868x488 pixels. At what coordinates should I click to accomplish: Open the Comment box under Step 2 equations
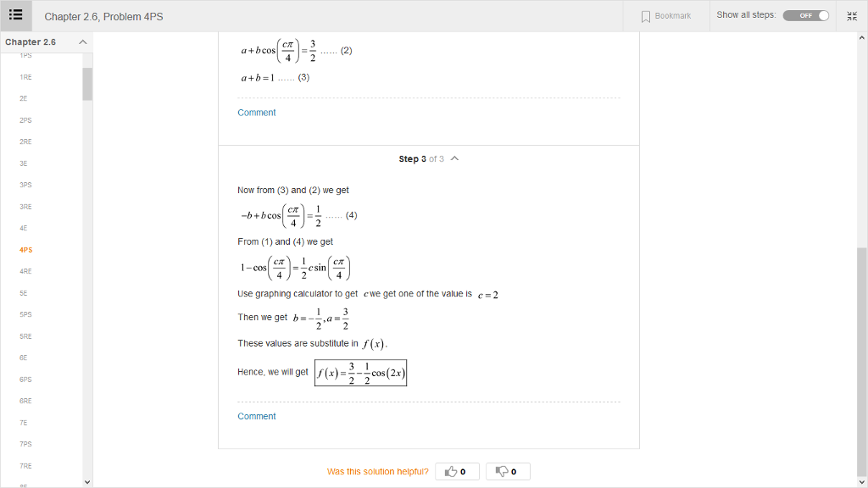click(x=256, y=112)
